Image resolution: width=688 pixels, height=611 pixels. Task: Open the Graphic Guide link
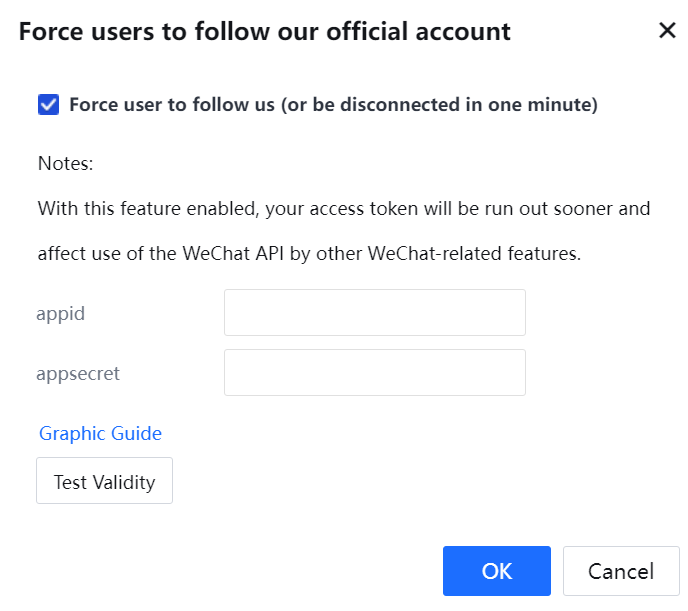coord(100,433)
